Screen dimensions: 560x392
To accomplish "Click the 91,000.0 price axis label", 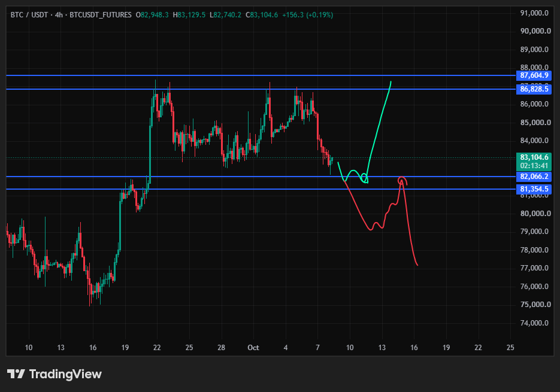I will tap(534, 13).
